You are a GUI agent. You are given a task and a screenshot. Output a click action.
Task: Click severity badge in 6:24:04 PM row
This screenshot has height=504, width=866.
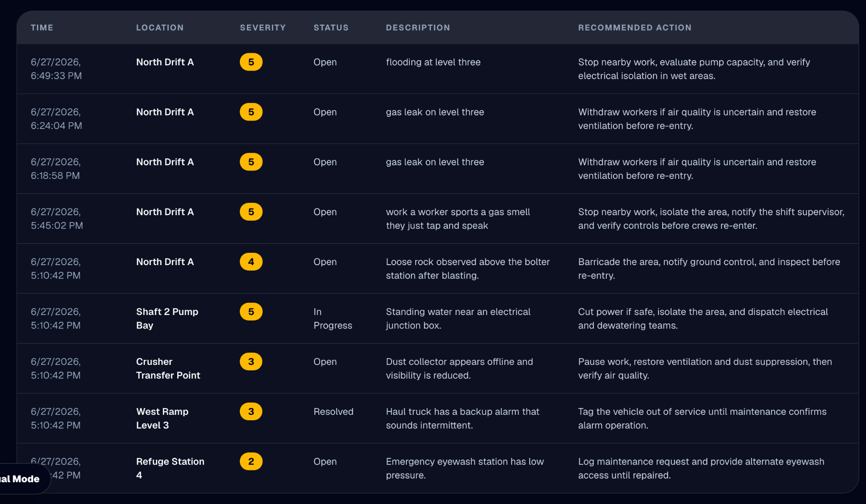251,112
